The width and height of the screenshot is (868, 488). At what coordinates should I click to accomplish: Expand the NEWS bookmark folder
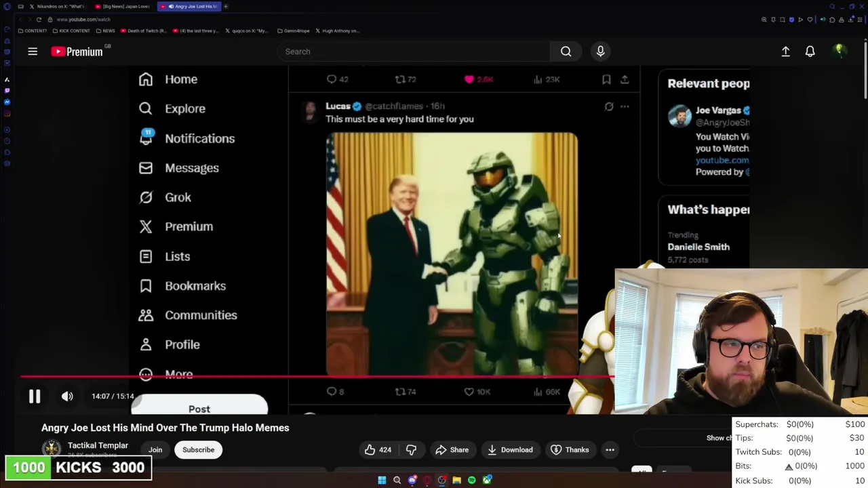coord(105,30)
